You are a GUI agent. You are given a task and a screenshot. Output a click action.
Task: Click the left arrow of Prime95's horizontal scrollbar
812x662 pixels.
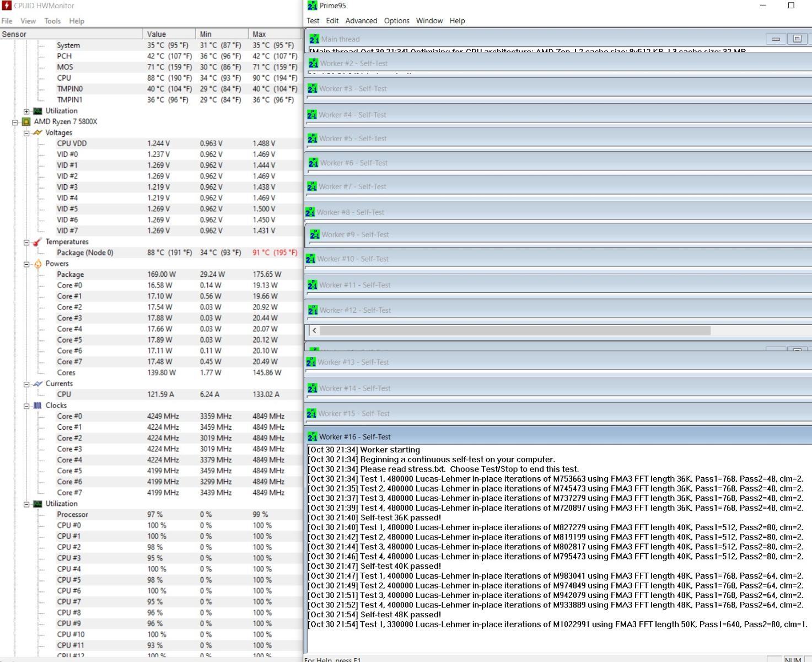tap(314, 331)
